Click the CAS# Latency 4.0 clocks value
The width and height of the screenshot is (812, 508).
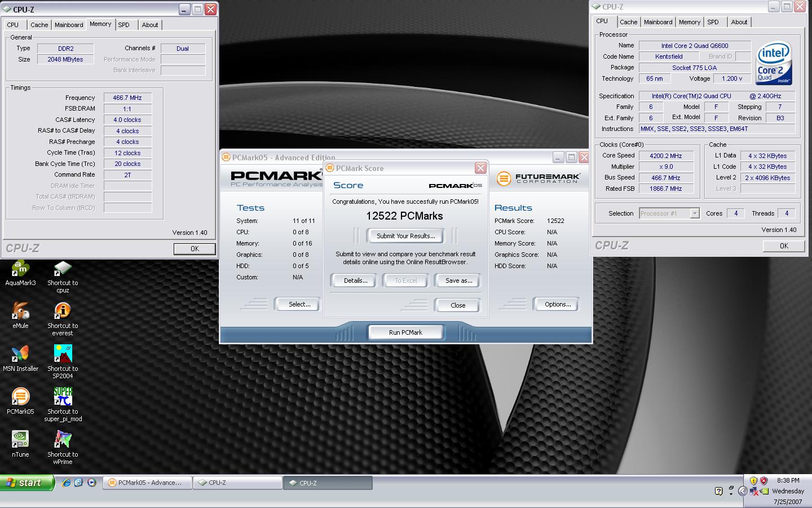pyautogui.click(x=127, y=120)
